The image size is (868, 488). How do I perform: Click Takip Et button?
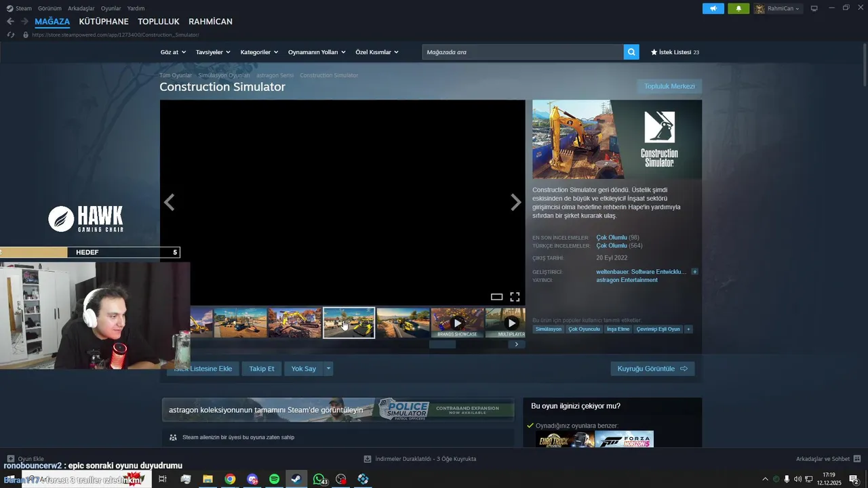(262, 369)
